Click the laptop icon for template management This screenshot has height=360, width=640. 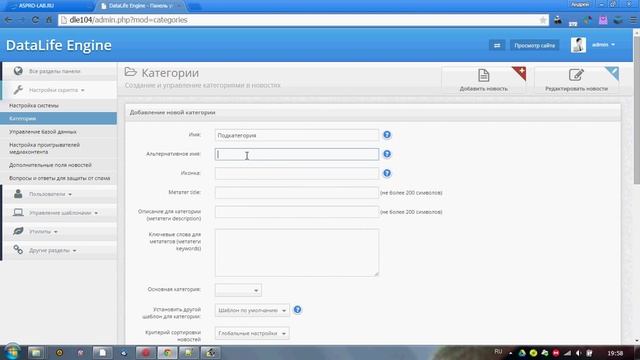[18, 212]
